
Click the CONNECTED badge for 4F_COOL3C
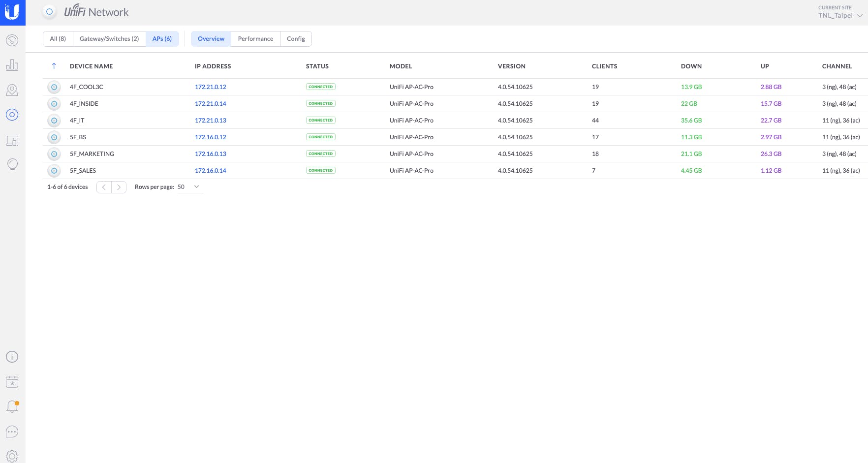[321, 87]
